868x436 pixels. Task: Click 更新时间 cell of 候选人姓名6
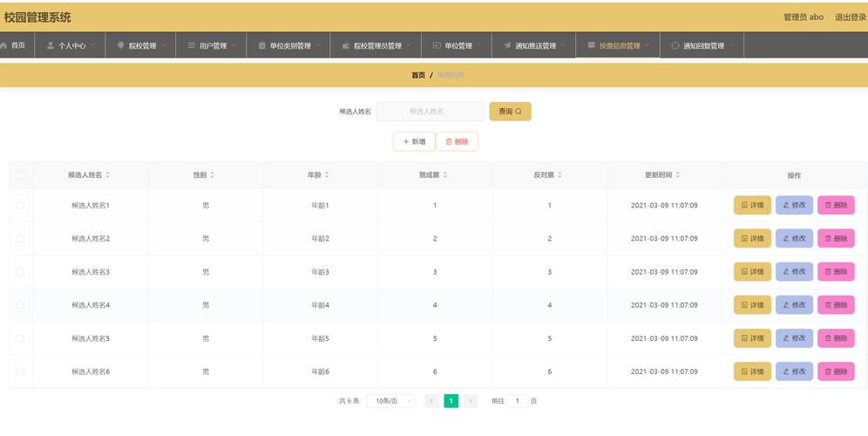(664, 371)
